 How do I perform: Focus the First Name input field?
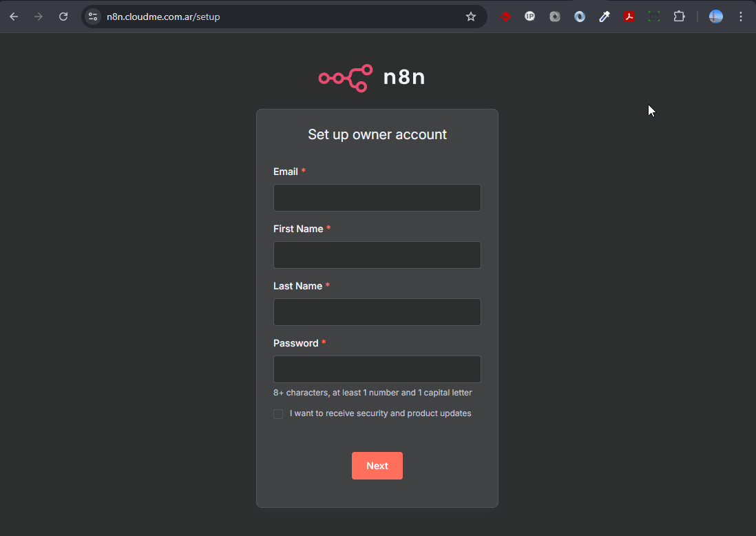[x=377, y=255]
